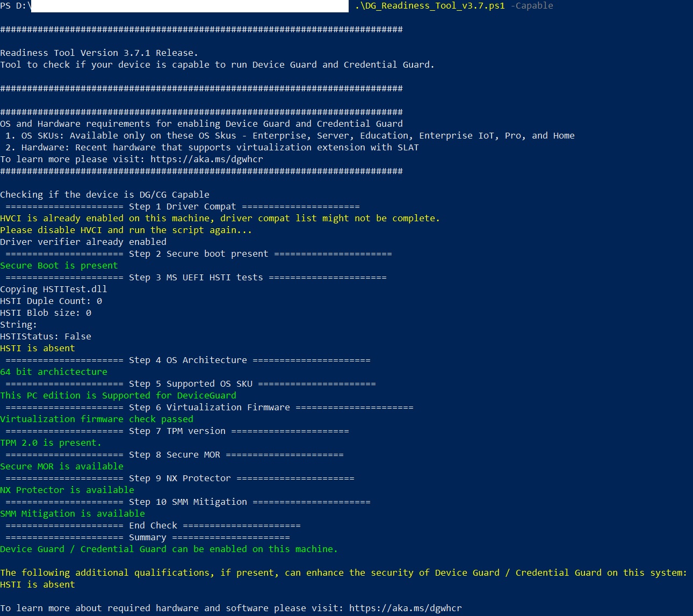Click the 'Step 2 Secure boot present' header
693x616 pixels.
(199, 253)
